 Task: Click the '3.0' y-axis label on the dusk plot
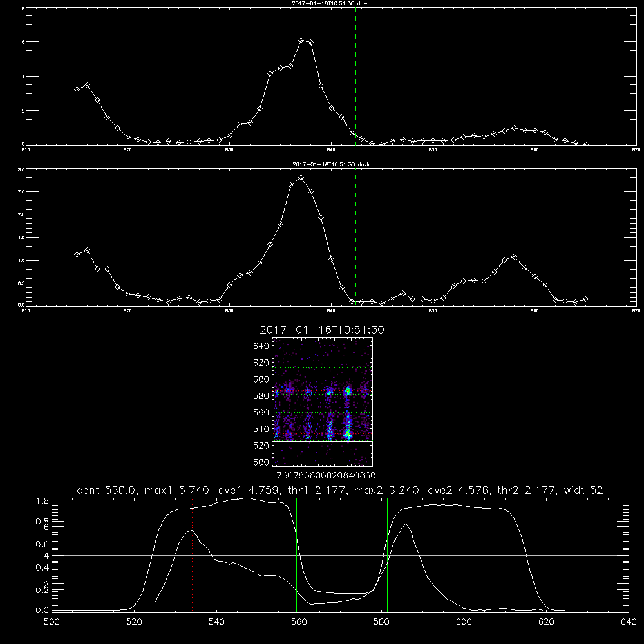tap(22, 169)
